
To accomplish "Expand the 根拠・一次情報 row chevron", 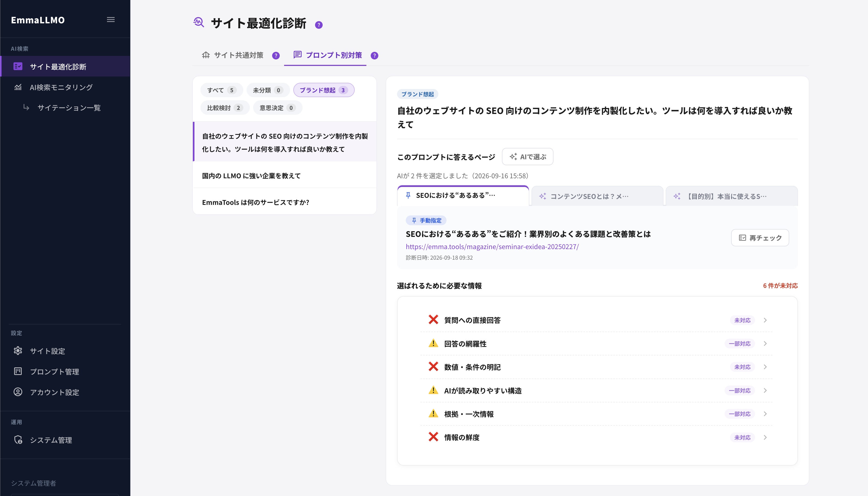I will (765, 414).
